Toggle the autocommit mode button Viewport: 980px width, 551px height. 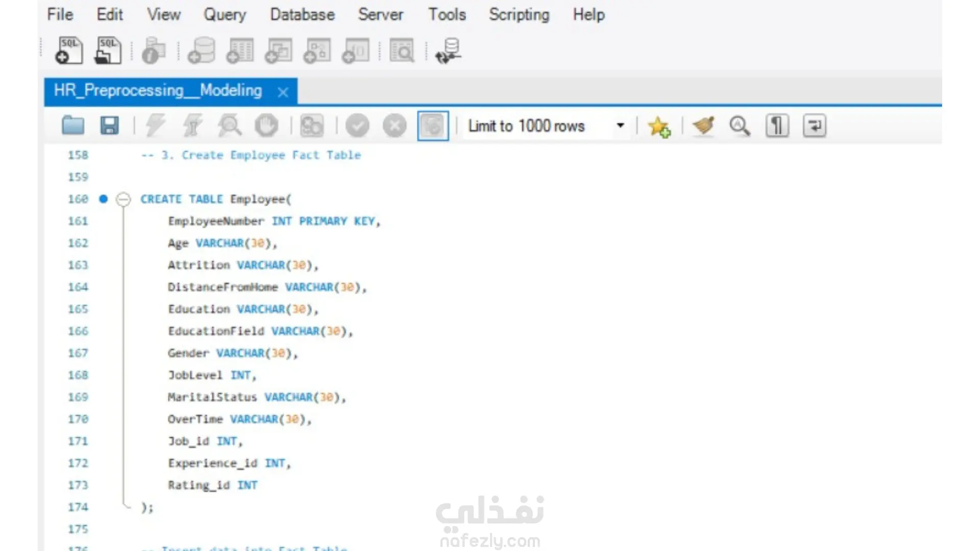click(x=433, y=126)
